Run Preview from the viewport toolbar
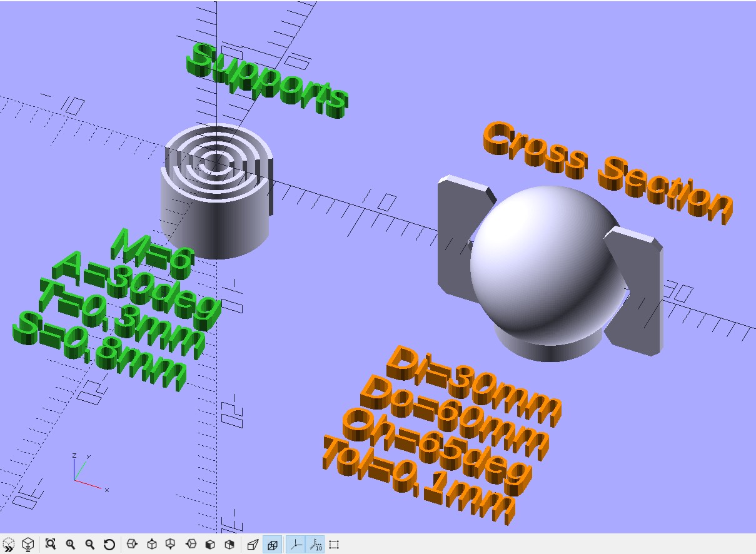 pos(9,545)
